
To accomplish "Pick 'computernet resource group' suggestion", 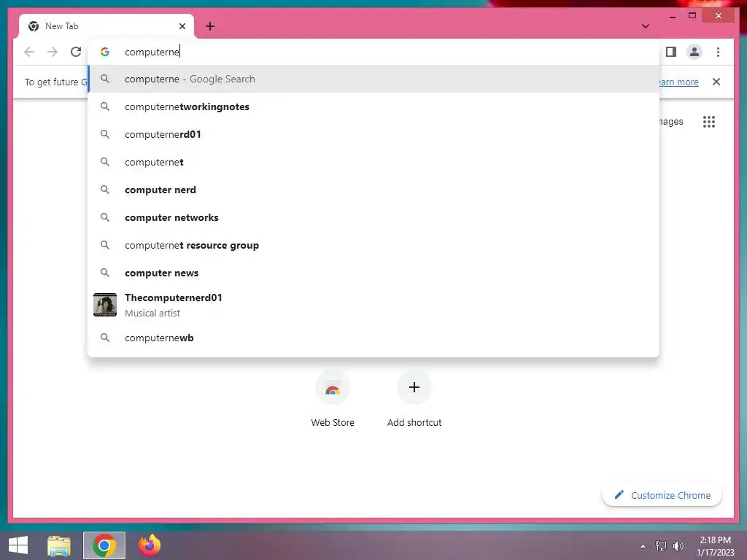I will click(373, 245).
